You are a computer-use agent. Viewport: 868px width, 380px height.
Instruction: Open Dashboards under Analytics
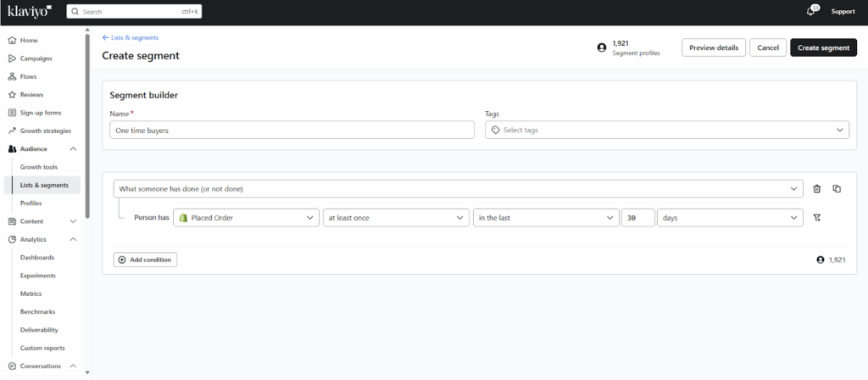[37, 258]
